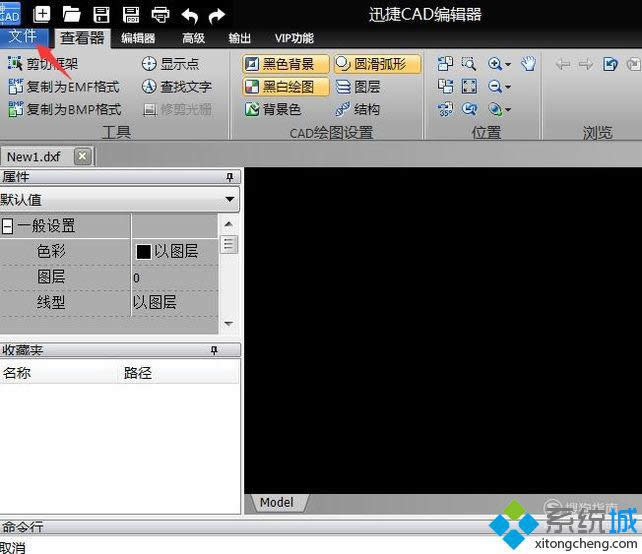
Task: Click the 图层 value field showing 0
Action: 174,278
